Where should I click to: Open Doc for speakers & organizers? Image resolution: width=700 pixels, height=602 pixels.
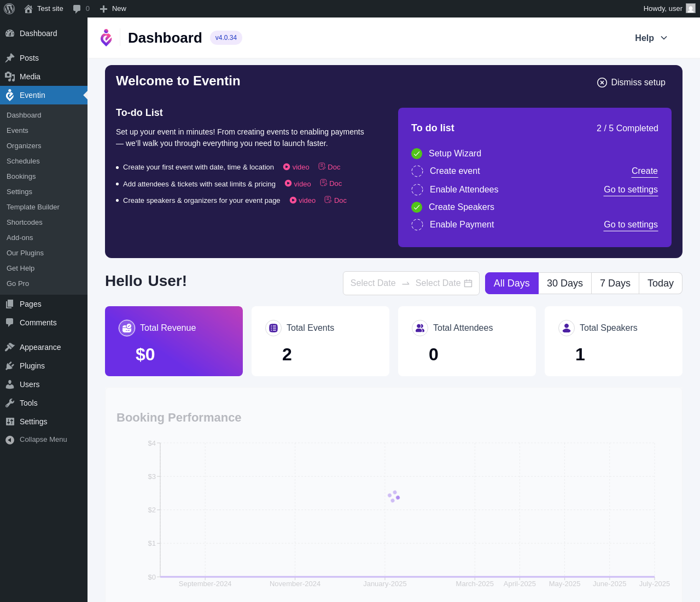[336, 201]
